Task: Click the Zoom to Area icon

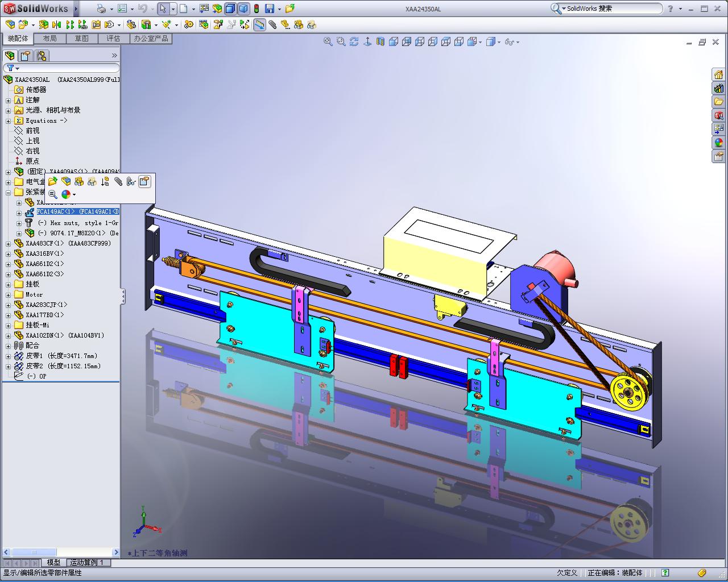Action: pyautogui.click(x=341, y=41)
